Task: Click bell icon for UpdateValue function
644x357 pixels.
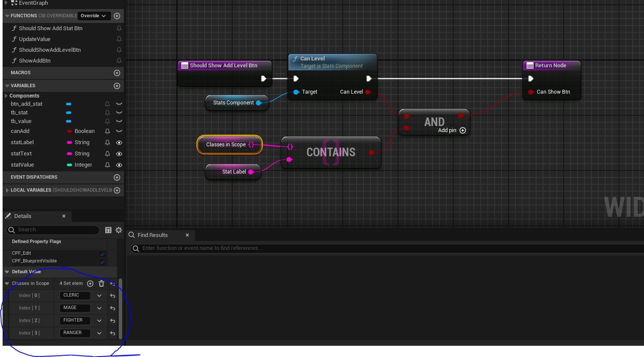Action: 119,39
